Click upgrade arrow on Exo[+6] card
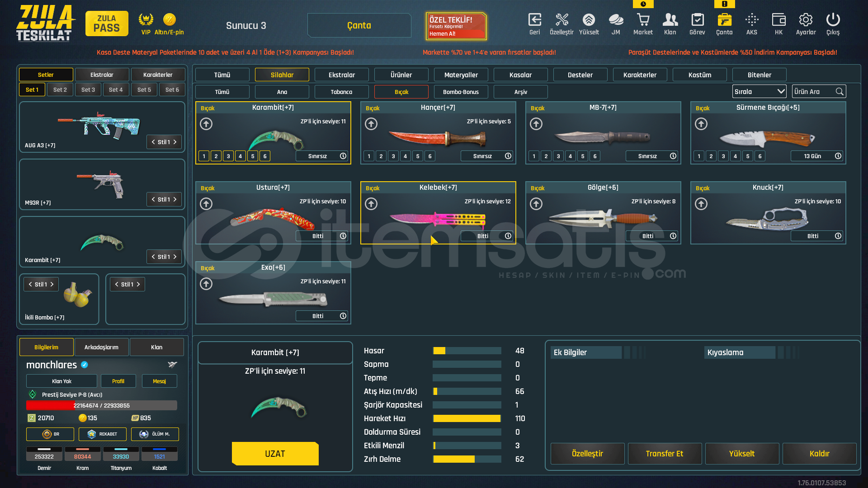 point(206,284)
